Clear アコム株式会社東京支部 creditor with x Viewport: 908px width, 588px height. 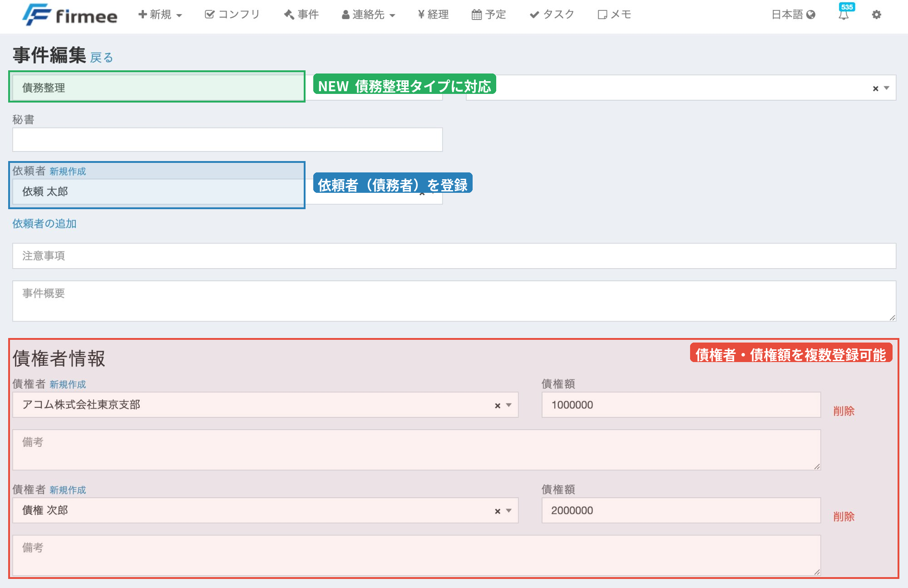498,406
